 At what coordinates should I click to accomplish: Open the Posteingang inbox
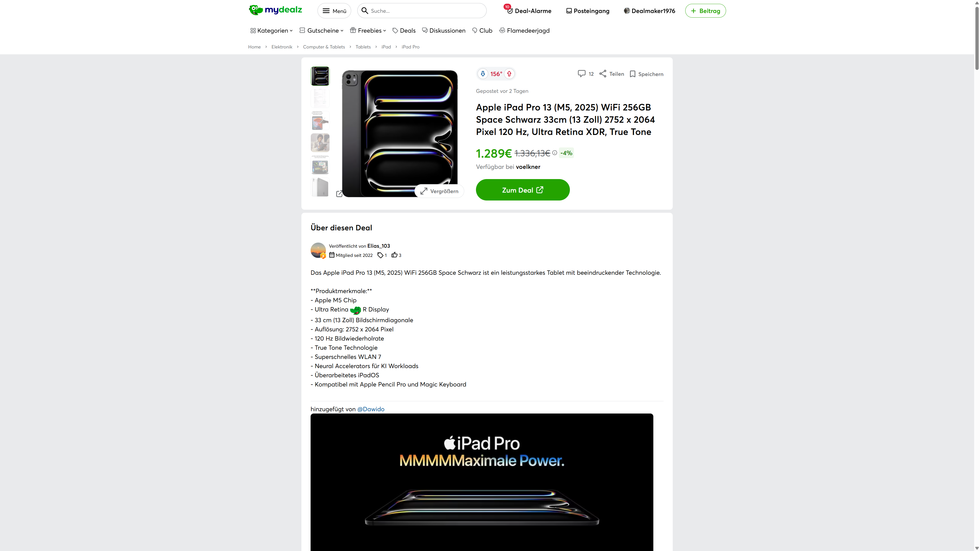click(587, 11)
